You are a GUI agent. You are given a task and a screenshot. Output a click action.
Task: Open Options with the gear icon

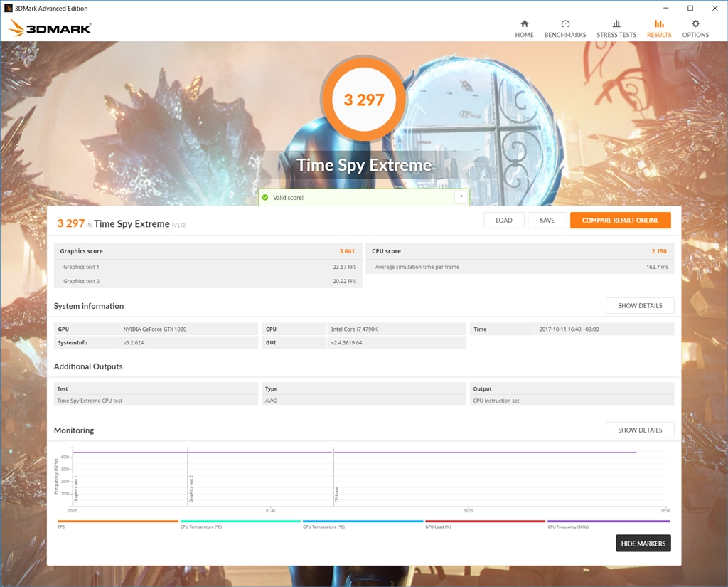point(695,23)
